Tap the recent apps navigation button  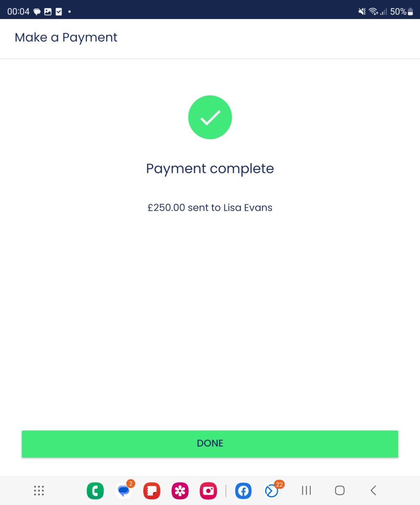(306, 490)
